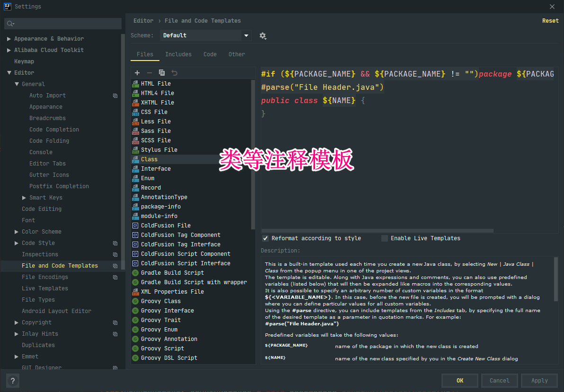This screenshot has height=392, width=564.
Task: Click icon beside File and Code Templates
Action: tap(115, 266)
